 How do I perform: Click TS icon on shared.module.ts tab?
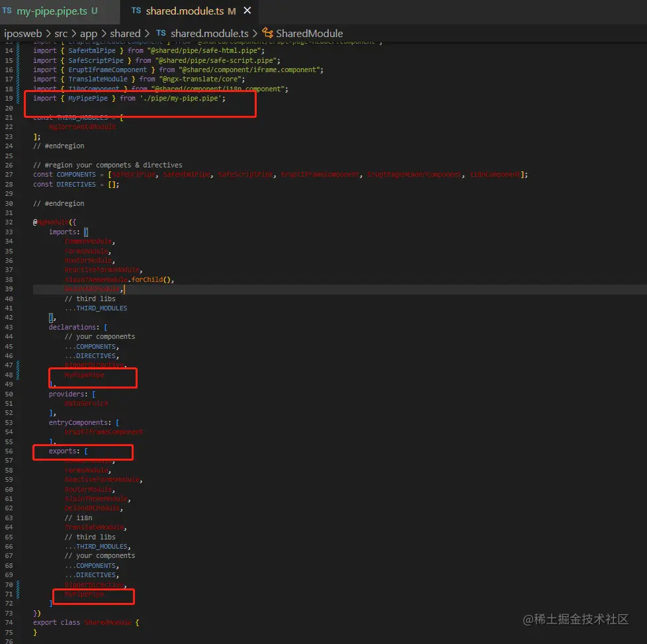pos(136,11)
